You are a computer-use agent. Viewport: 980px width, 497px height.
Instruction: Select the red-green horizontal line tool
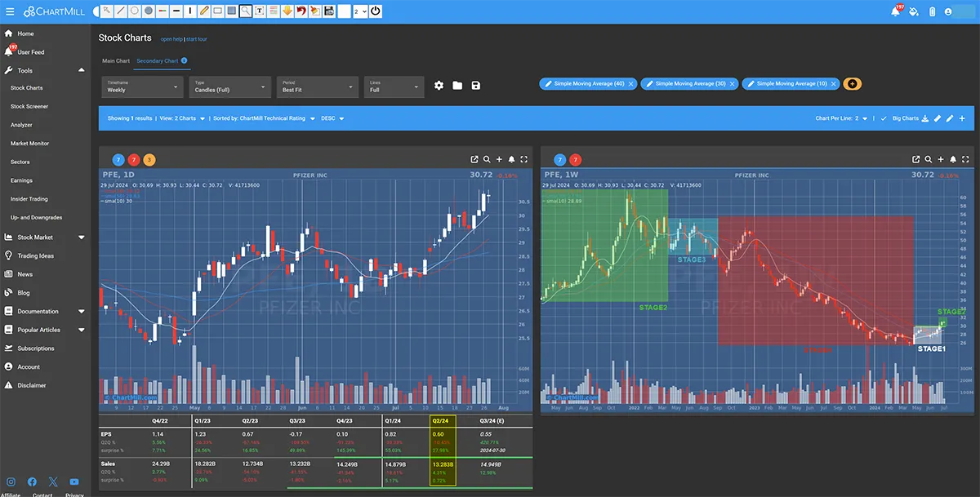pos(163,11)
